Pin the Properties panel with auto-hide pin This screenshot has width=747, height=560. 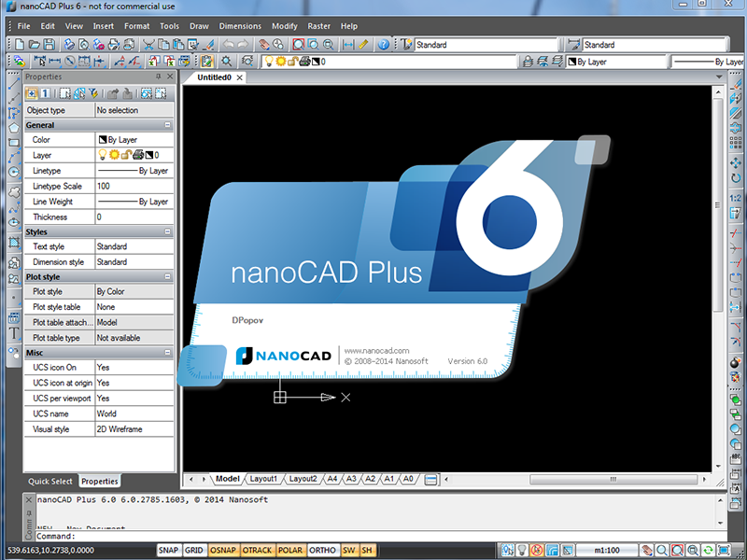pyautogui.click(x=158, y=77)
